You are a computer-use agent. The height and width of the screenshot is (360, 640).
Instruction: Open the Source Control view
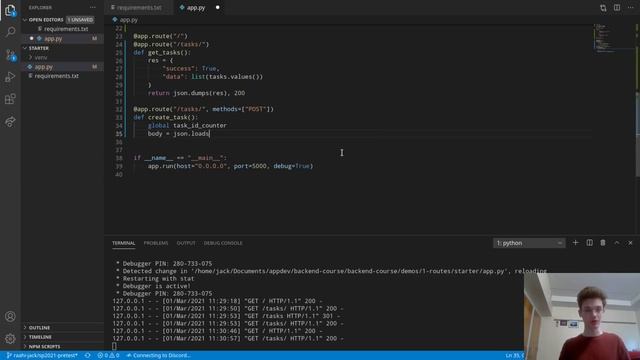10,55
